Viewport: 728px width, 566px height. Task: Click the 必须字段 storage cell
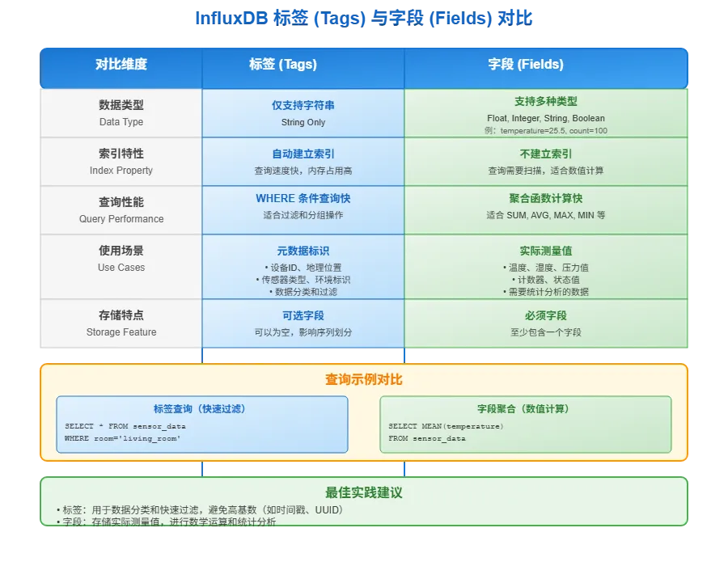coord(546,323)
